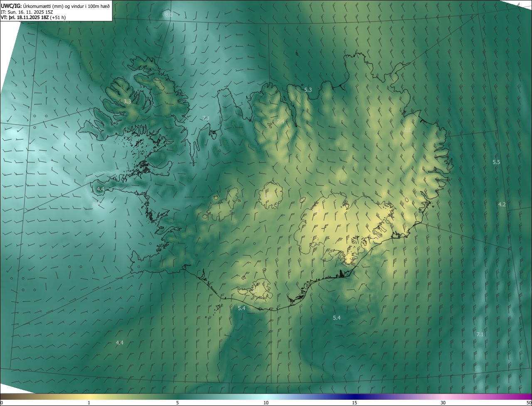
Task: Pick the pink colorbar segment near 30
Action: pyautogui.click(x=443, y=396)
